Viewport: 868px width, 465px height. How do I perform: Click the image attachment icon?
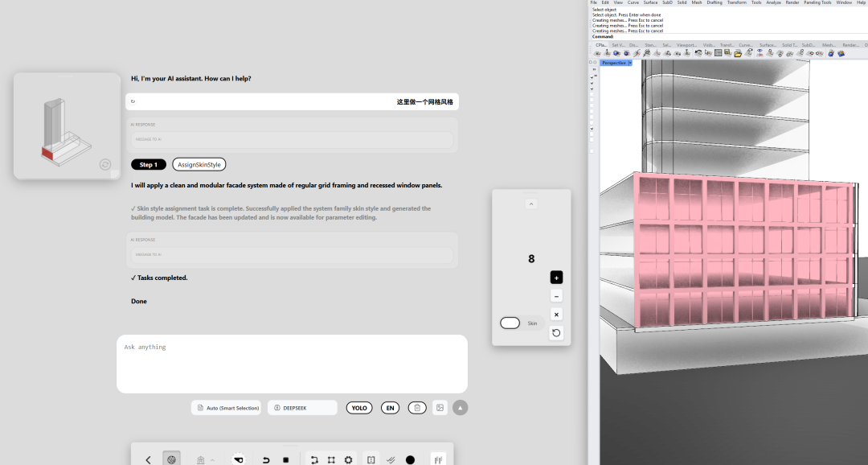click(x=440, y=408)
